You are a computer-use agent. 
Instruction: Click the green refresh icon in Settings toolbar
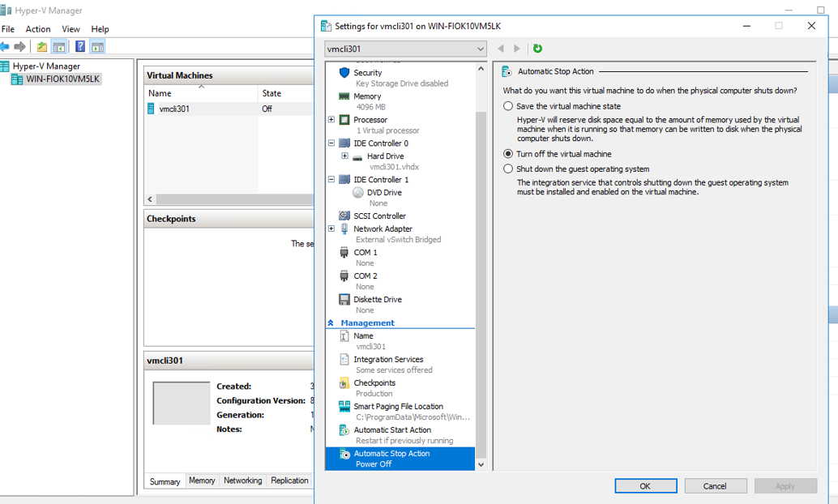[x=537, y=49]
